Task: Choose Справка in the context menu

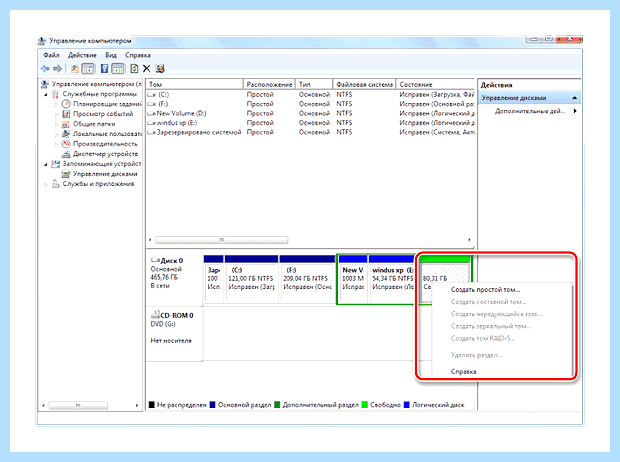Action: coord(463,371)
